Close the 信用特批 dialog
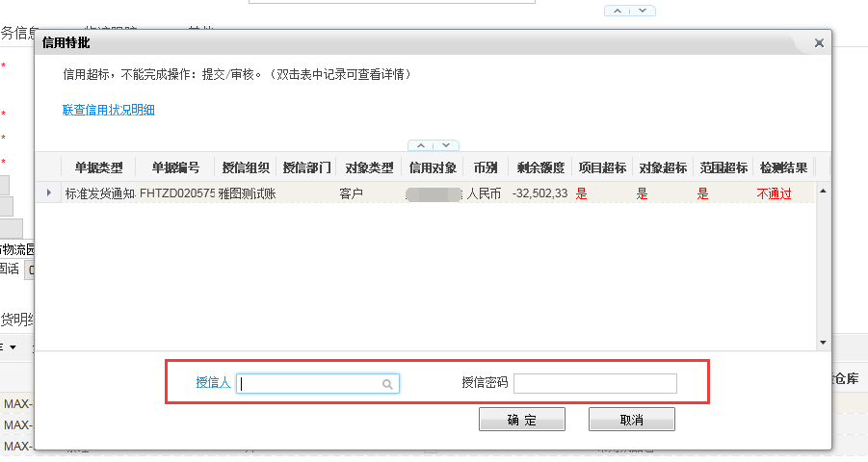Screen dimensions: 868x462 pos(819,43)
